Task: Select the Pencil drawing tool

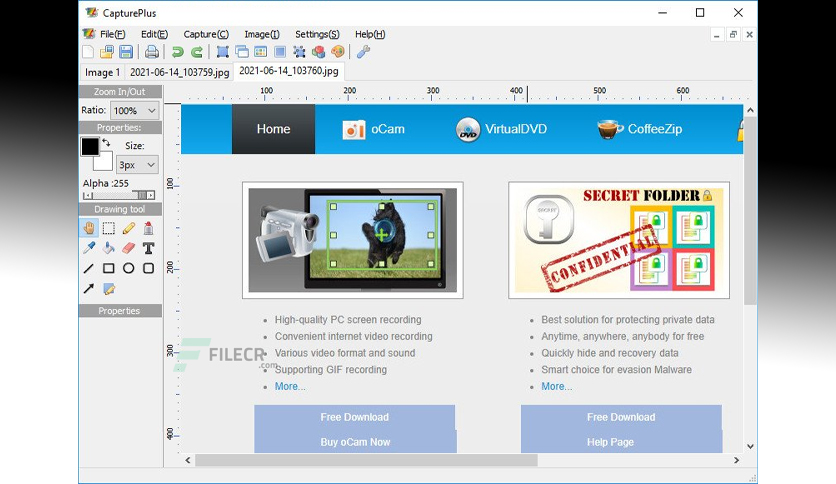Action: [x=128, y=228]
